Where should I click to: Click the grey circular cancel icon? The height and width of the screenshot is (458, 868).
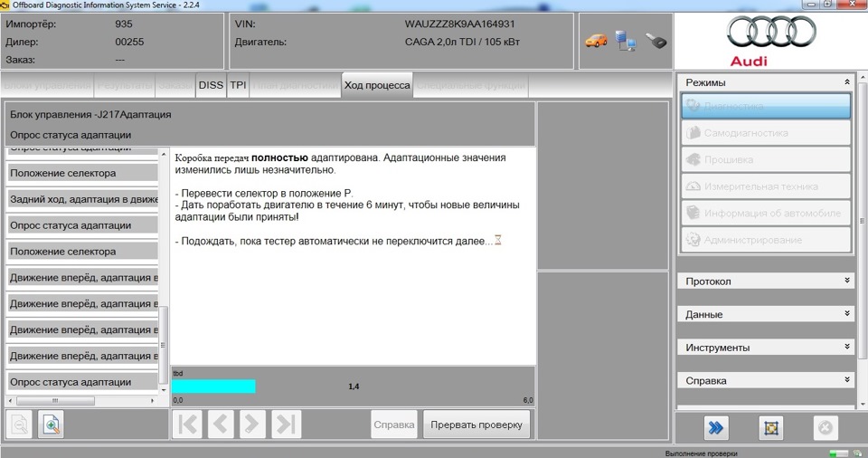click(825, 428)
